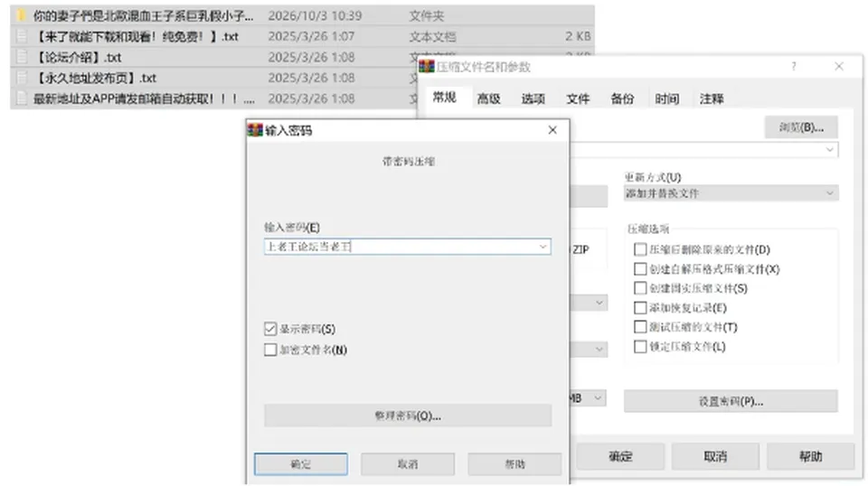
Task: Switch to 高级 tab
Action: pos(489,99)
